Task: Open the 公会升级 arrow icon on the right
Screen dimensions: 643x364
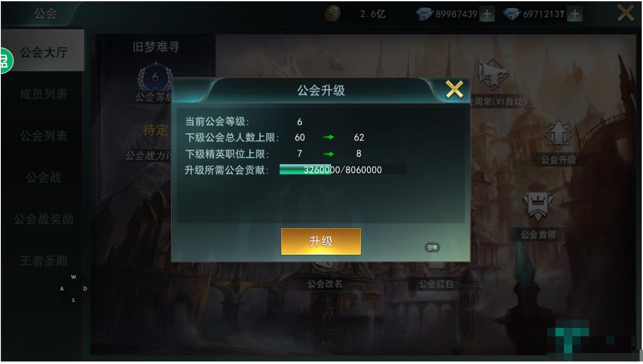Action: coord(558,135)
